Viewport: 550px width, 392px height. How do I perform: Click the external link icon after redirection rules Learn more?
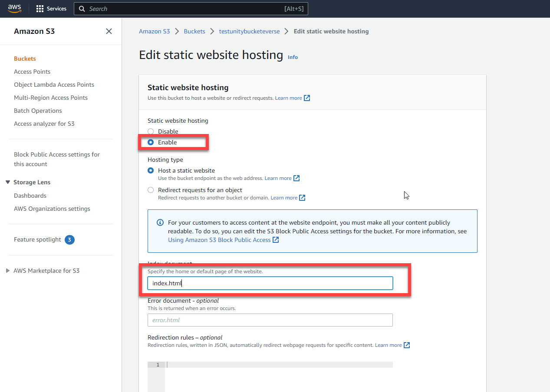407,345
